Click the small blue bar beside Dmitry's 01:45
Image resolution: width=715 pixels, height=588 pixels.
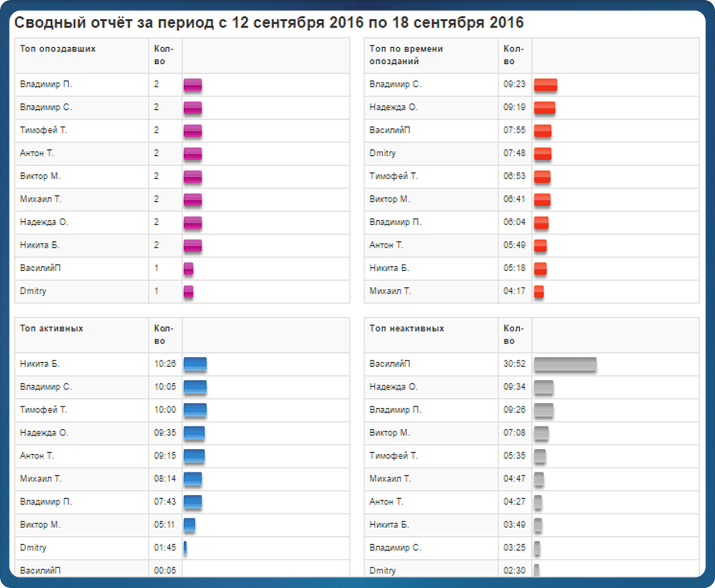click(185, 548)
